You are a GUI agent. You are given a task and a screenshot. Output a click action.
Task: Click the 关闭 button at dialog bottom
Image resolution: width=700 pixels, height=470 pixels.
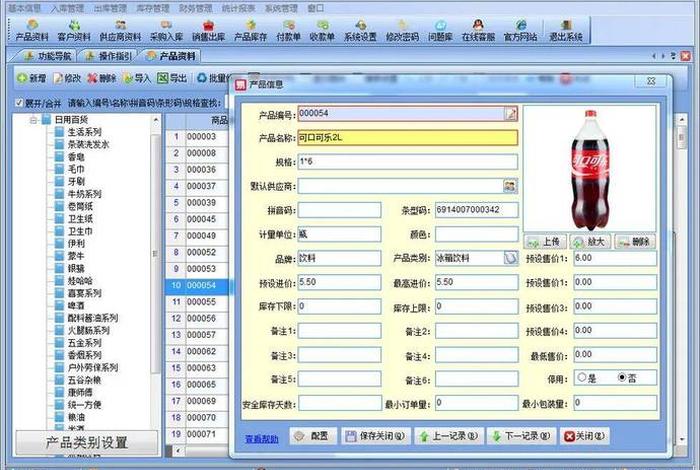[x=584, y=436]
